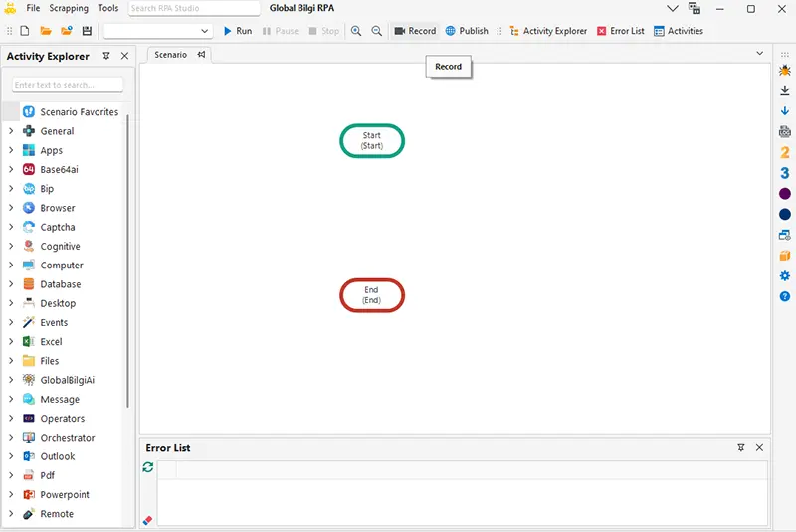Open Activity Explorer from the toolbar
Viewport: 796px width, 532px height.
coord(548,31)
